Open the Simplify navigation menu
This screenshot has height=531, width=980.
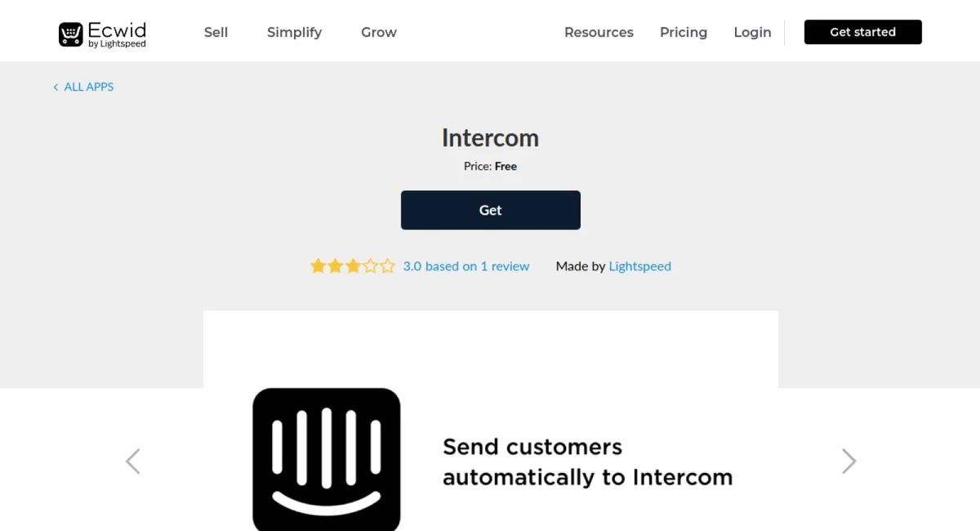pyautogui.click(x=294, y=32)
